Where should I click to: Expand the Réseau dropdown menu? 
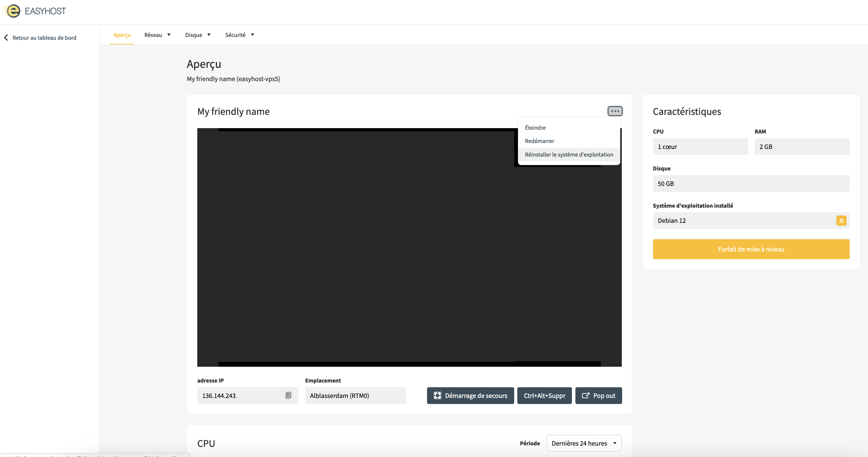pos(158,35)
